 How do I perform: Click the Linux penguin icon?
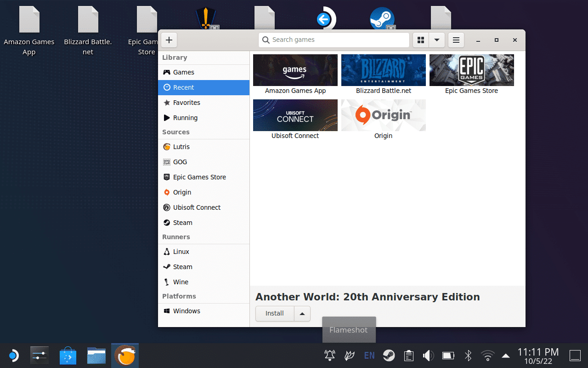coord(167,252)
